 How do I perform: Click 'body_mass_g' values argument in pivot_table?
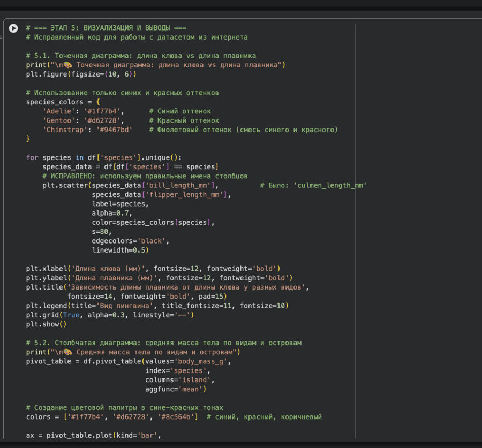(x=202, y=361)
